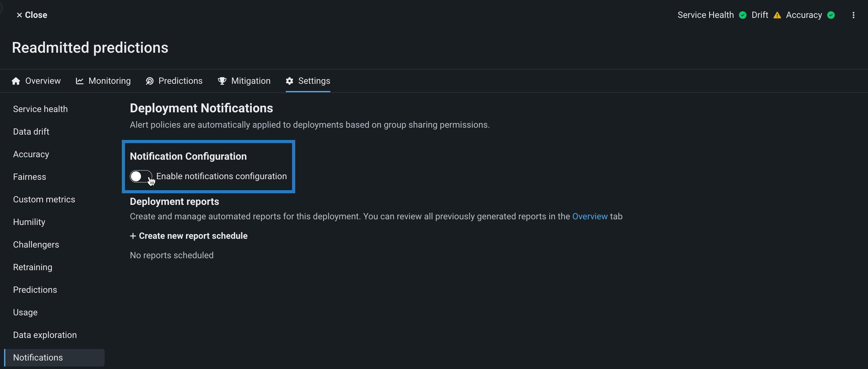Click the Drift warning triangle icon
868x369 pixels.
(x=777, y=15)
